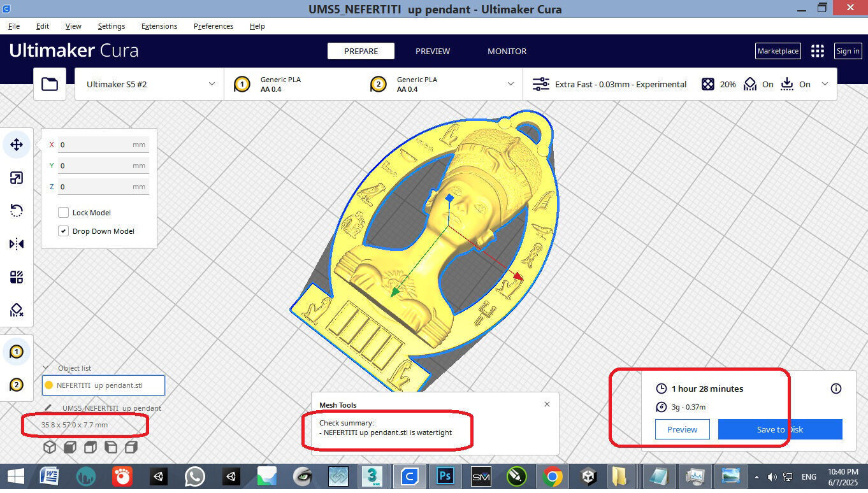Switch to the PREPARE stage tab
This screenshot has width=868, height=493.
[361, 51]
